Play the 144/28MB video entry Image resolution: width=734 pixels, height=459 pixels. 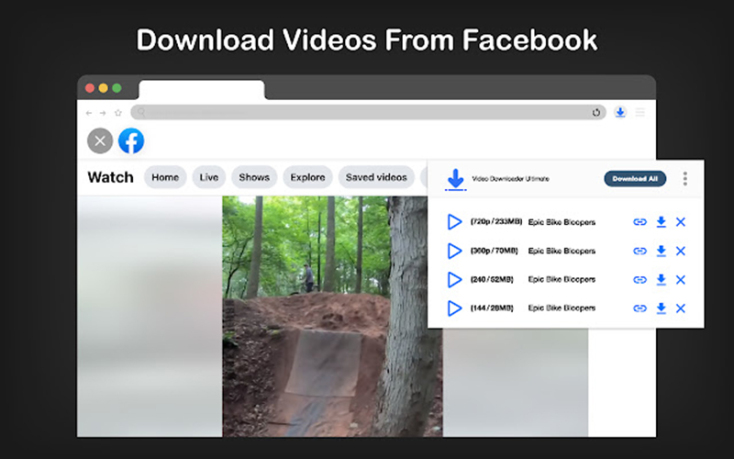coord(454,308)
